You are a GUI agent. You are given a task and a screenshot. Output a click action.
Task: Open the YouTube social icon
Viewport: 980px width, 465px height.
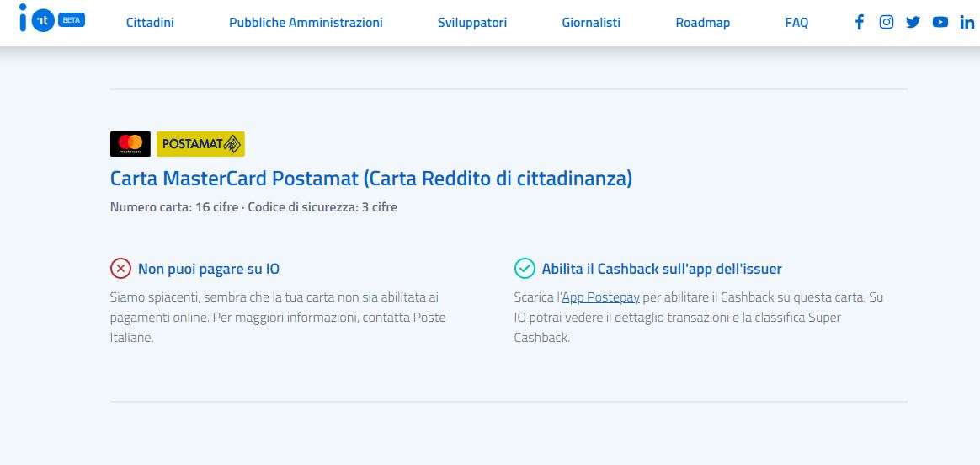coord(940,23)
